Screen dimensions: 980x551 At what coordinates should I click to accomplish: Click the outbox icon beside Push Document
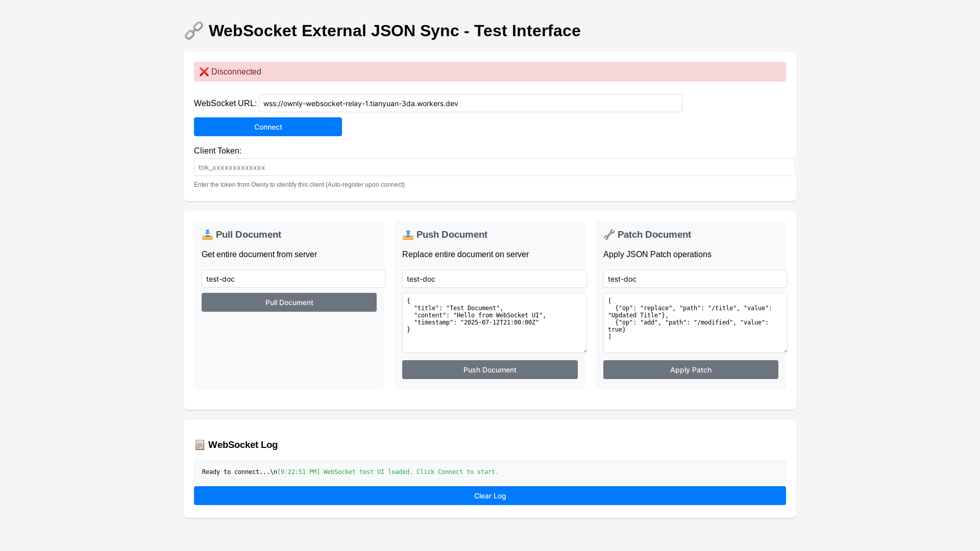click(x=408, y=235)
